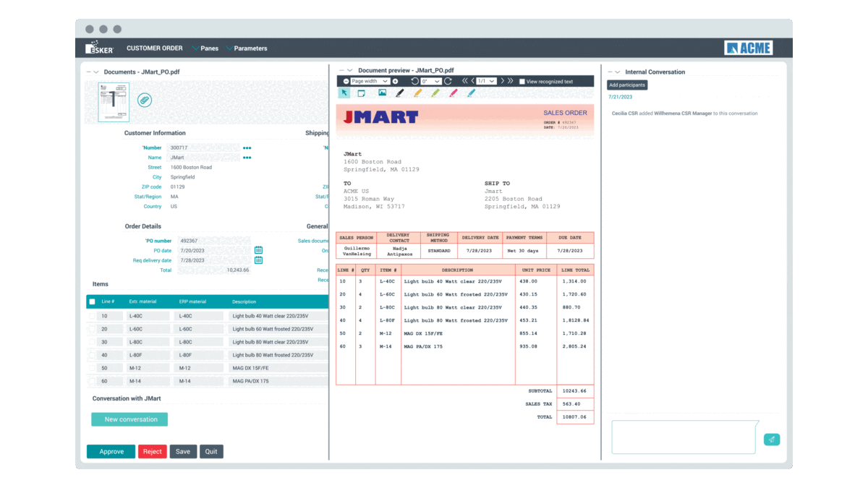Quit the customer order form
868x488 pixels.
211,452
